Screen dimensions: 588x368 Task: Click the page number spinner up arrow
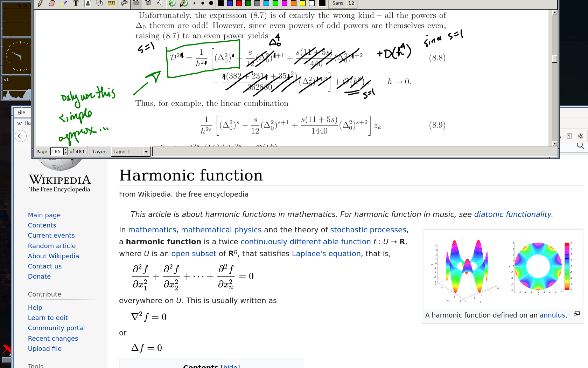[65, 150]
